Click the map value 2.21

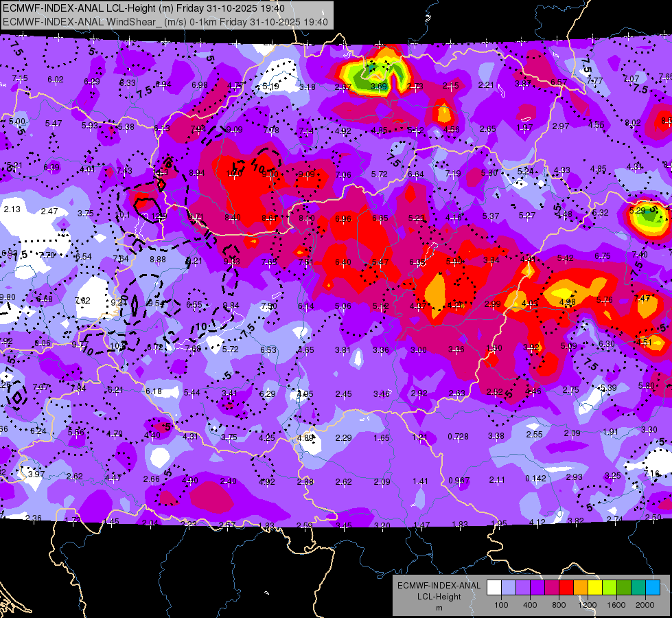point(486,85)
